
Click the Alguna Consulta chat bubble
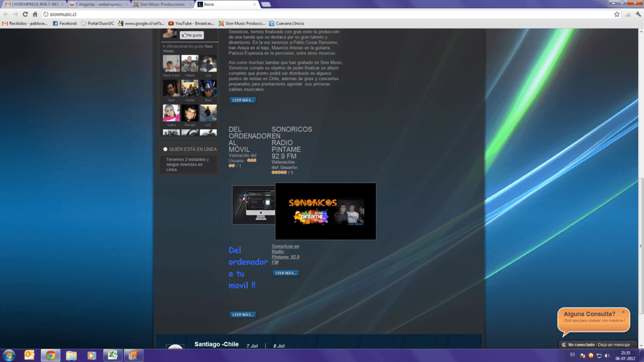point(594,320)
